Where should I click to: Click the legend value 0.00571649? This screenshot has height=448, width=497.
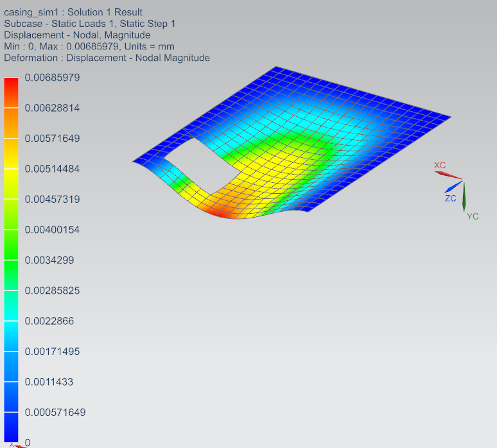[52, 138]
